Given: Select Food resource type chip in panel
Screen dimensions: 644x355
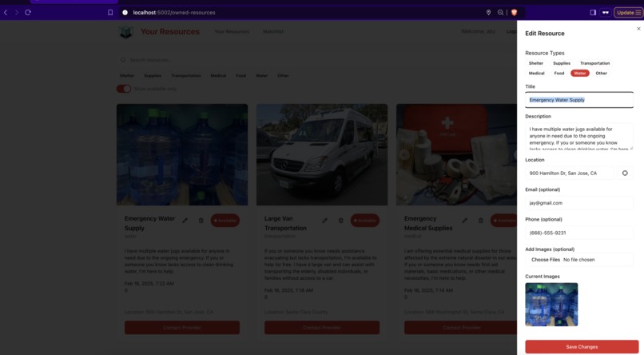Looking at the screenshot, I should click(559, 73).
